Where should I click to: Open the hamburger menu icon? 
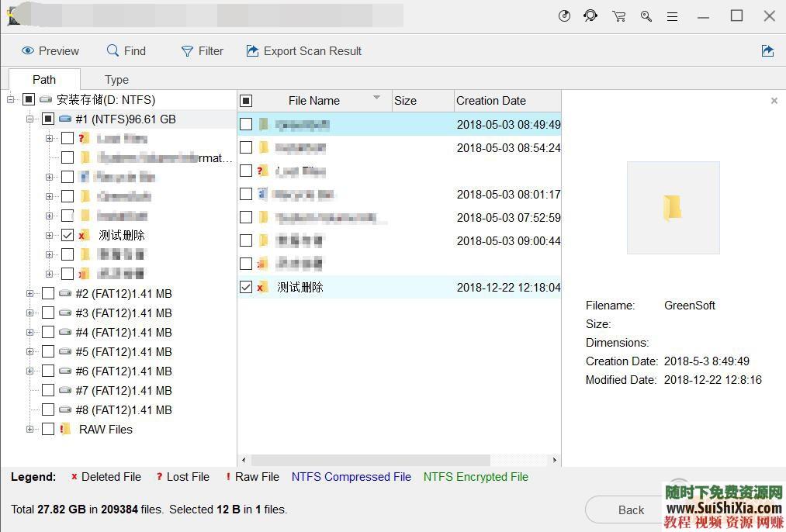point(672,16)
